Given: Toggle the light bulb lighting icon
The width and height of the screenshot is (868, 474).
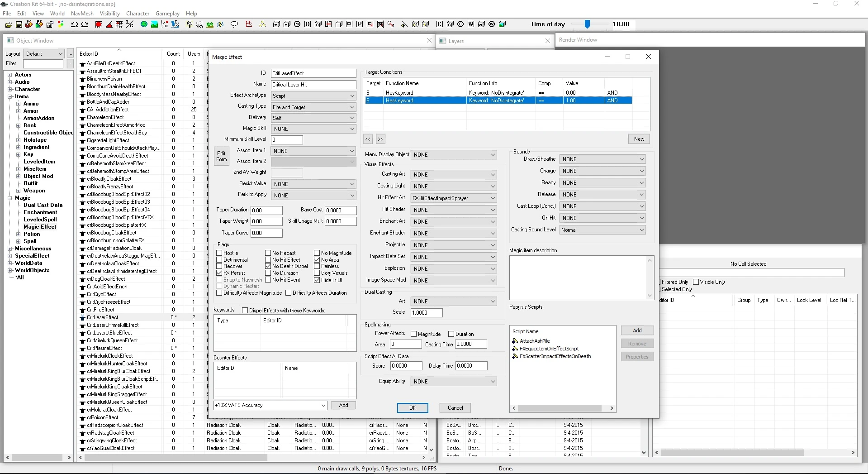Looking at the screenshot, I should [190, 24].
